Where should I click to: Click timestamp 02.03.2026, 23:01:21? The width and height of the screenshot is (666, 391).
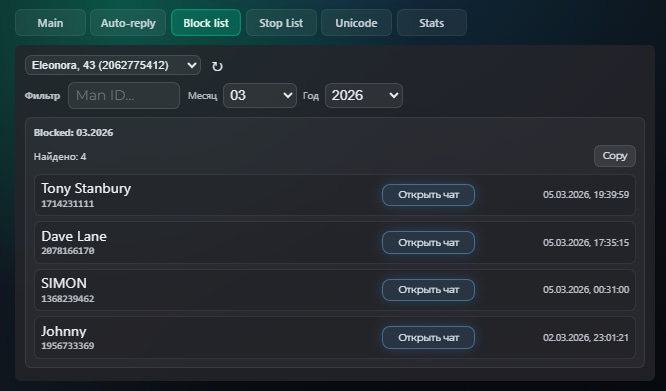coord(586,338)
